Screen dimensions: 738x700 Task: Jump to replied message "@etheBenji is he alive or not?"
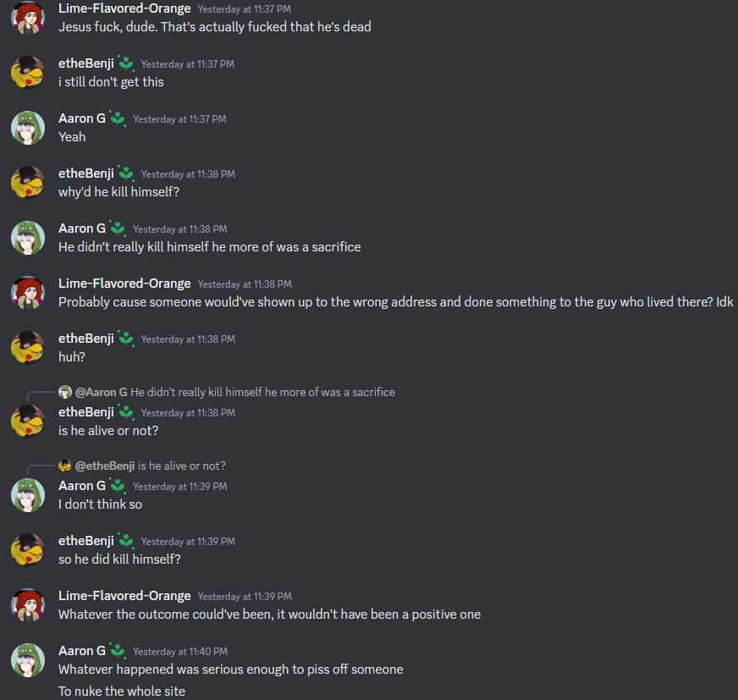pyautogui.click(x=150, y=466)
